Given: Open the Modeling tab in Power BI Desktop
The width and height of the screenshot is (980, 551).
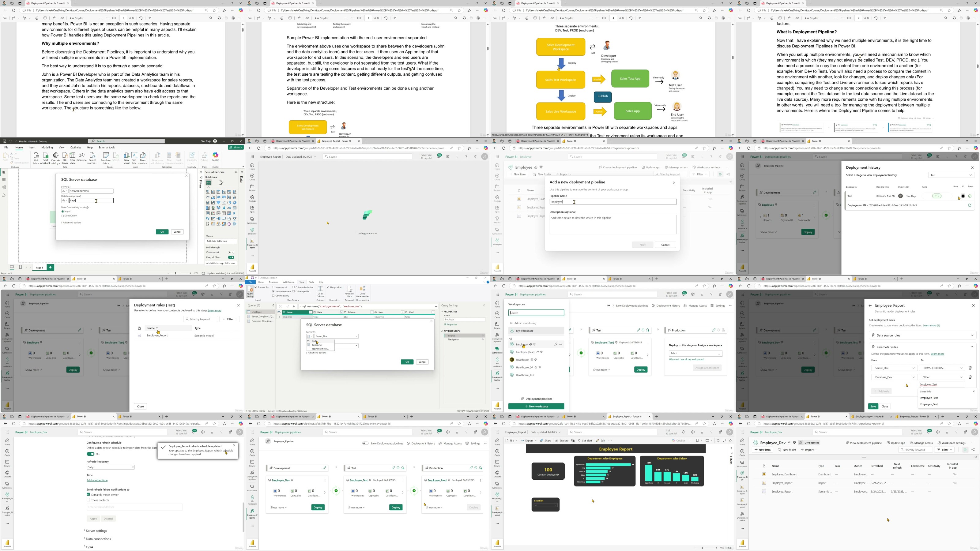Looking at the screenshot, I should 47,148.
